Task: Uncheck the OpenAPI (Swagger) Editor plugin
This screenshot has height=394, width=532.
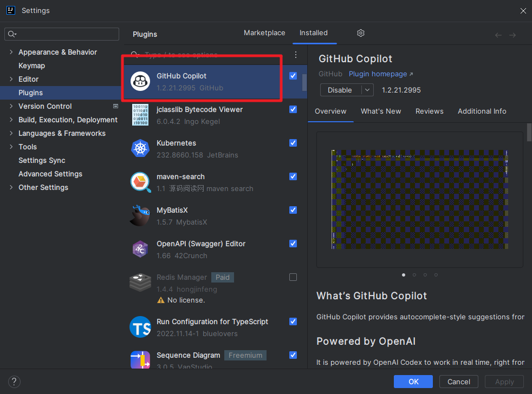Action: (293, 244)
